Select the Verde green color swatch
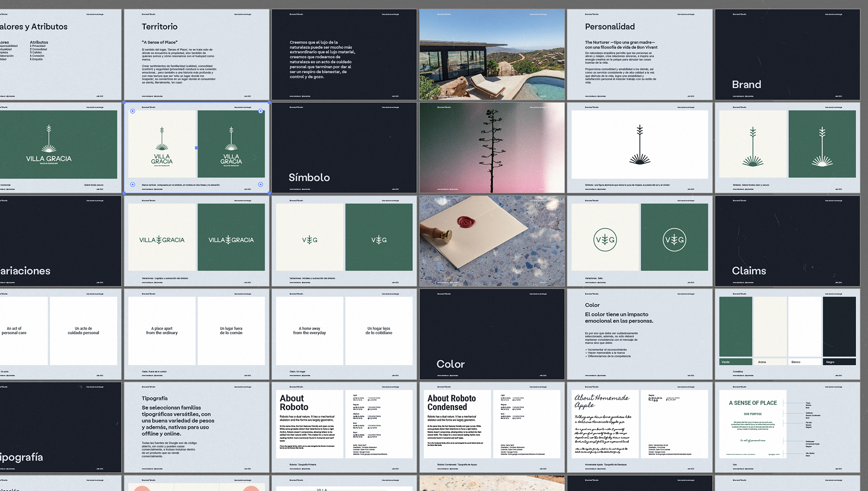 [736, 326]
